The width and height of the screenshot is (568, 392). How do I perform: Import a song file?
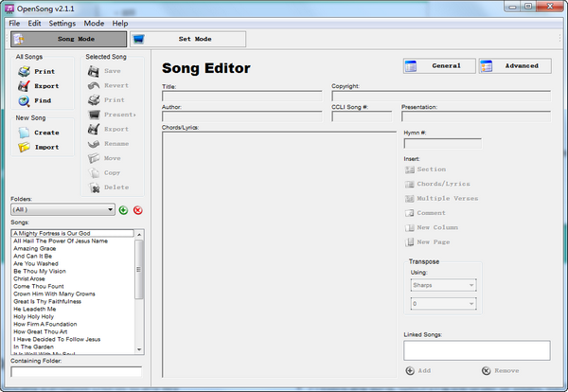pos(26,147)
